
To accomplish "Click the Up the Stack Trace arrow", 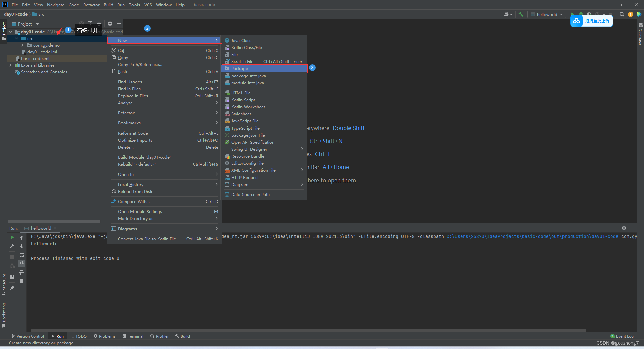I will [22, 237].
